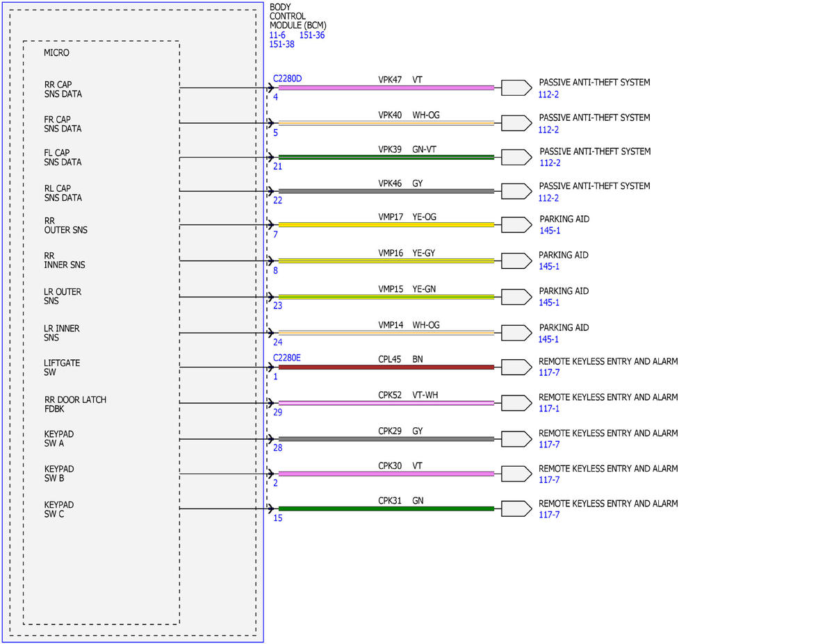Go to the 151-38 page reference
834x644 pixels.
[282, 44]
